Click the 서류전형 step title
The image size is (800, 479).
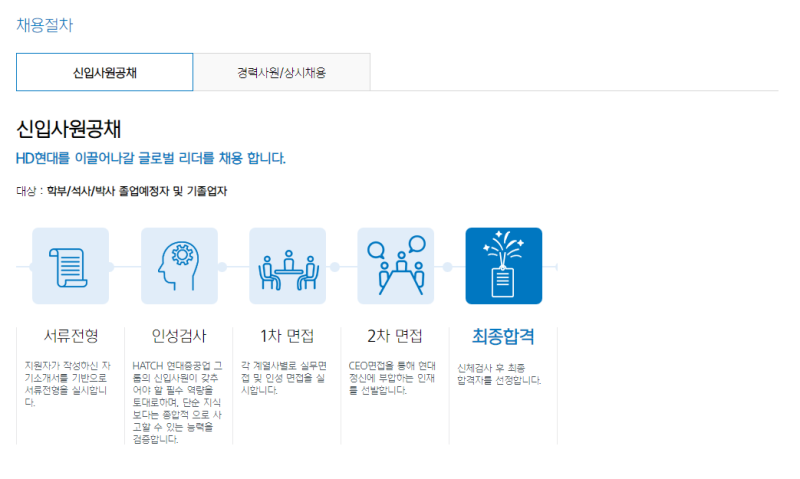pos(70,335)
